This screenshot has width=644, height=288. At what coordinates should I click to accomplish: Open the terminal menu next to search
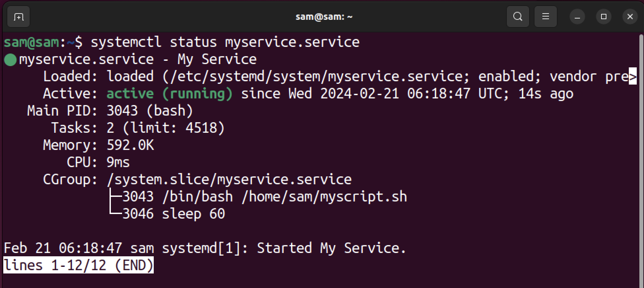[545, 16]
